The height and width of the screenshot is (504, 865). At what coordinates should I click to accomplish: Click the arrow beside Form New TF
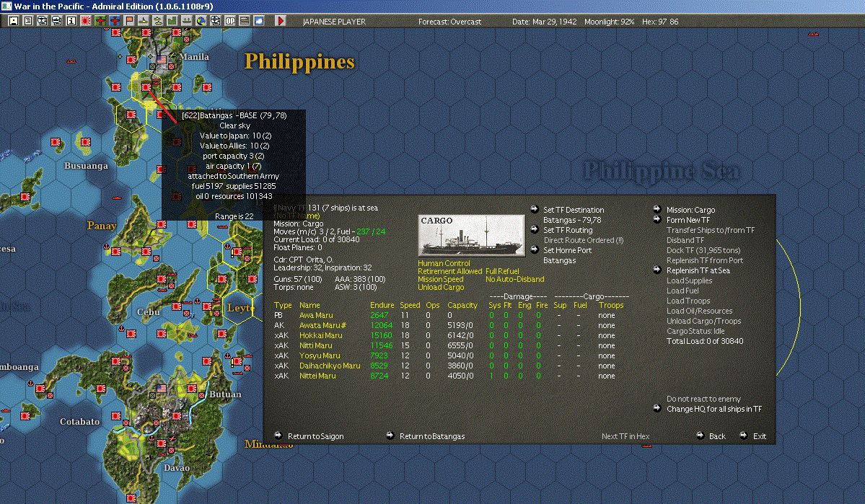coord(657,219)
